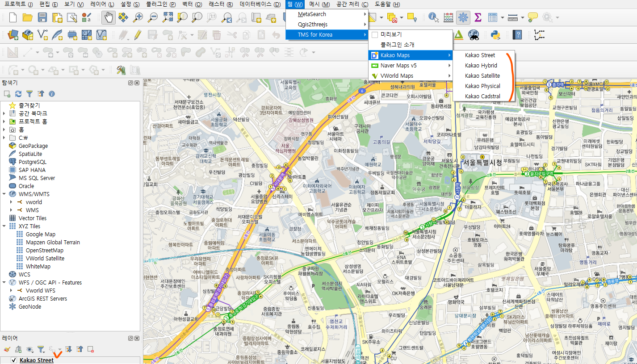The image size is (637, 364).
Task: Click the Zoom Last icon
Action: pos(227,17)
